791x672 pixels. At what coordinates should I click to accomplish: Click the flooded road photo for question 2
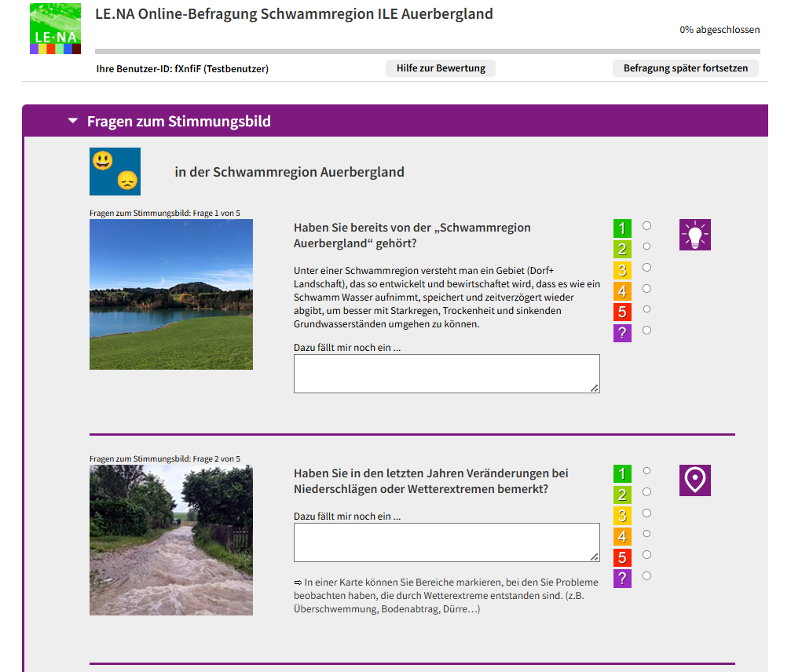point(170,539)
